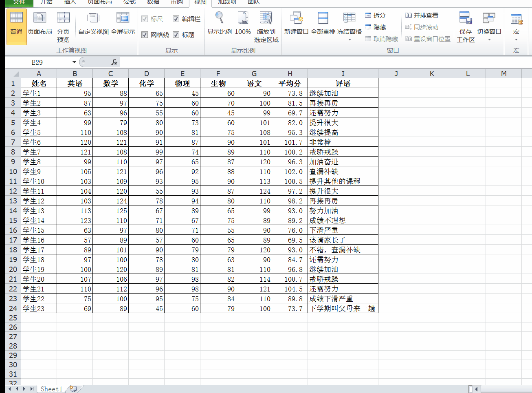Click comment cell 非常棒
Screen dimensions: 532x393
click(x=343, y=142)
